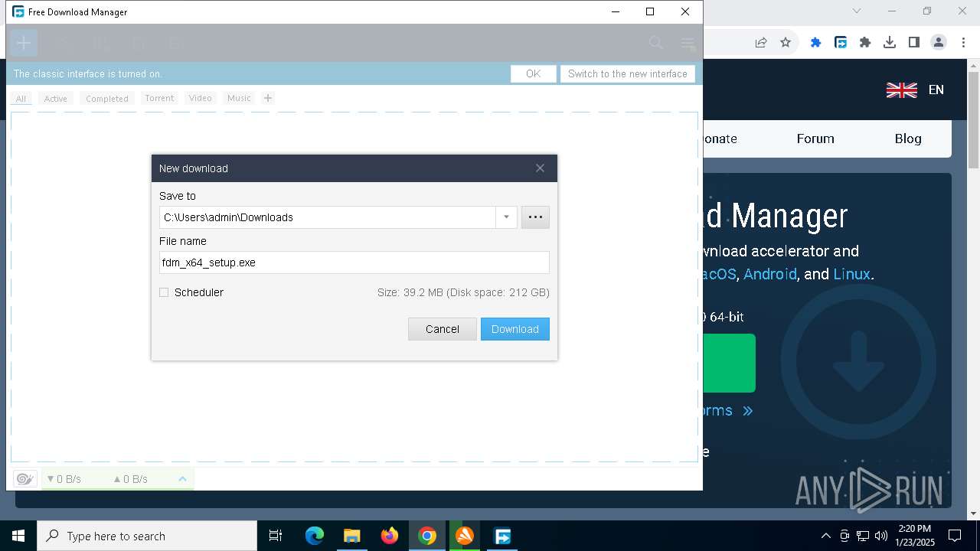Screen dimensions: 980x551
Task: Click the volume icon in system tray
Action: tap(881, 536)
